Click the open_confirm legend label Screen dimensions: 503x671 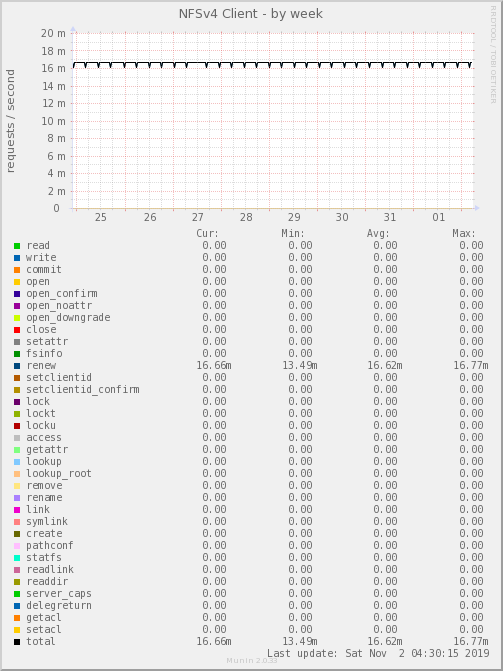(x=62, y=294)
